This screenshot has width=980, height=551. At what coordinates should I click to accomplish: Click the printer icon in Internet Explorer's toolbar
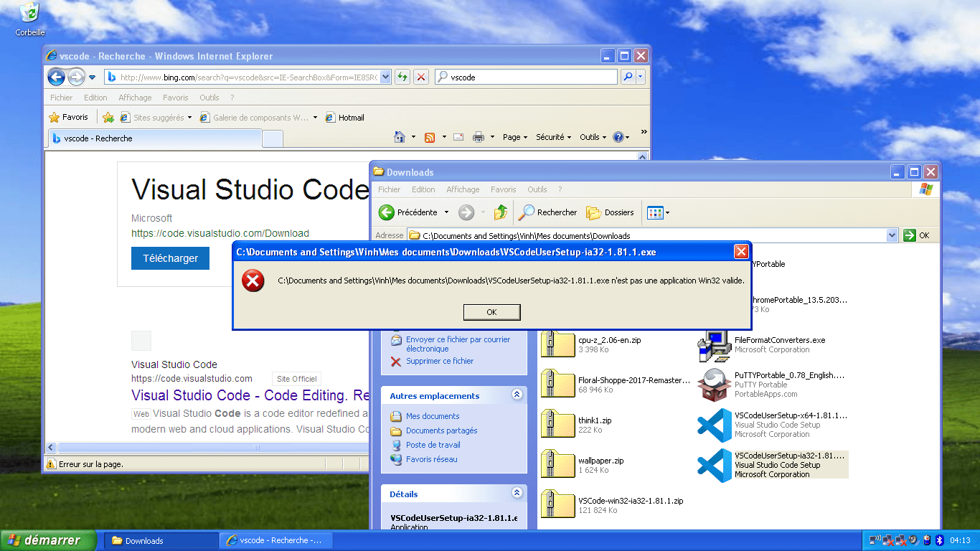click(x=478, y=136)
